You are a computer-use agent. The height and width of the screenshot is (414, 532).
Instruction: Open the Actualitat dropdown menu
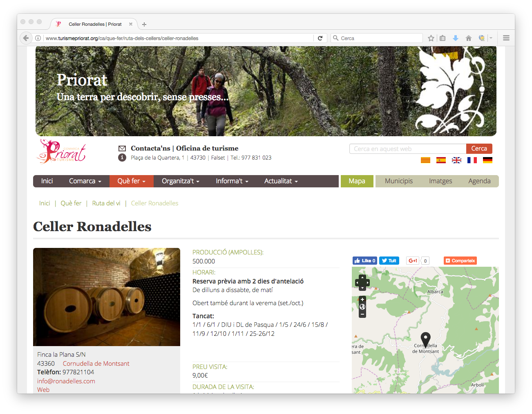pyautogui.click(x=281, y=181)
